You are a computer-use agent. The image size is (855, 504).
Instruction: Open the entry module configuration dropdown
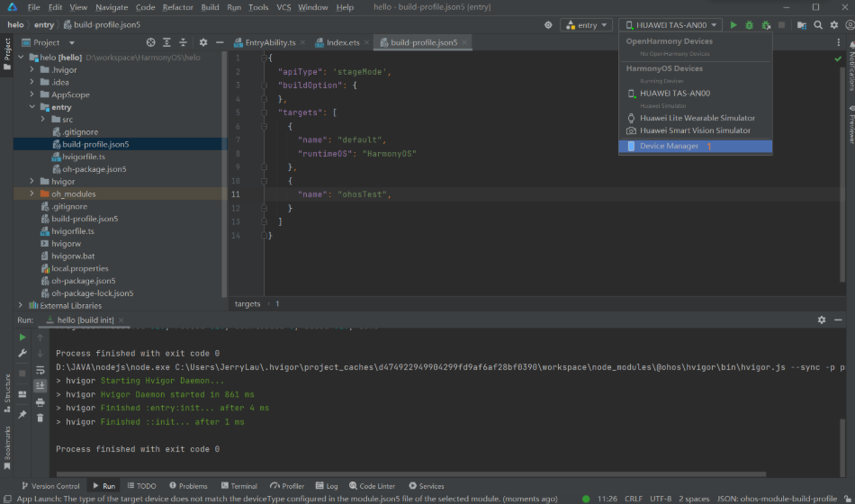coord(586,25)
